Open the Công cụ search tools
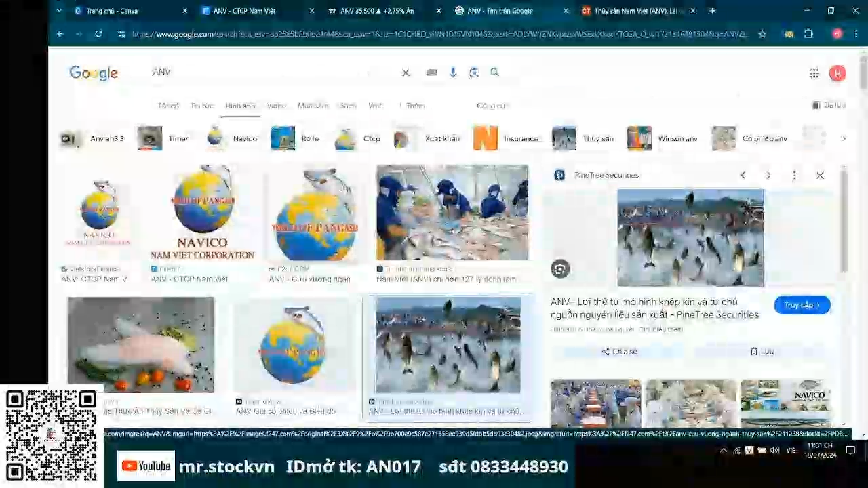Viewport: 868px width, 488px height. pos(492,106)
